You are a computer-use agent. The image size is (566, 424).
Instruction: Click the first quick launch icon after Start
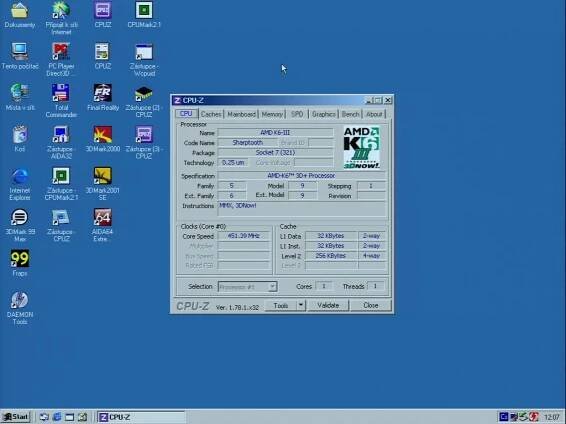[44, 417]
